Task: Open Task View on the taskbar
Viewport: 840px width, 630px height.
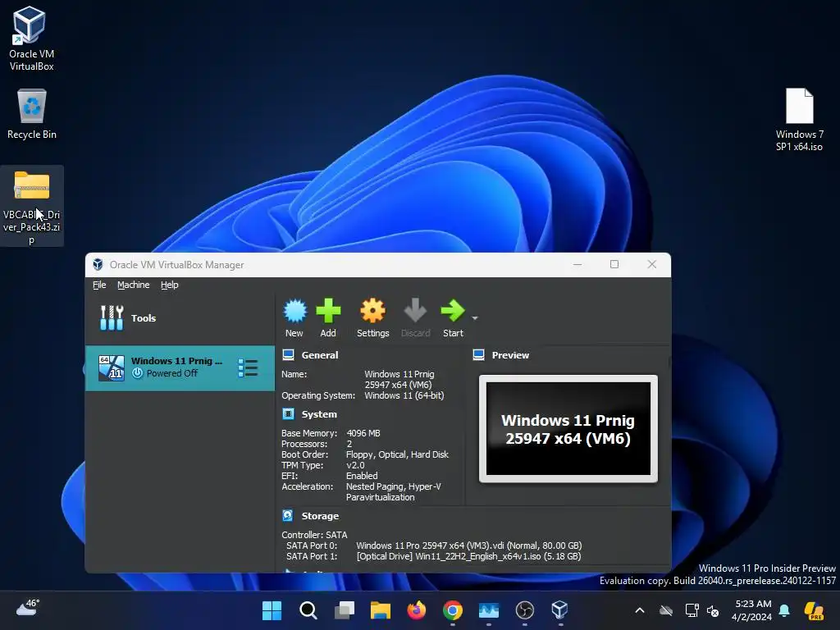Action: (x=344, y=610)
